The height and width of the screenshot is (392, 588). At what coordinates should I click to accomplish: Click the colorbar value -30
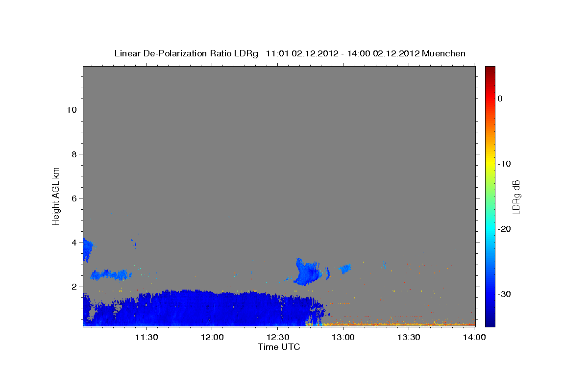click(504, 294)
